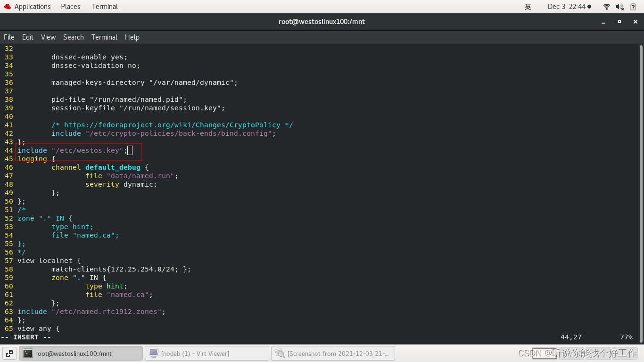This screenshot has width=644, height=362.
Task: Click the fedoraproject.org CryptoPolicy comment
Action: [172, 125]
